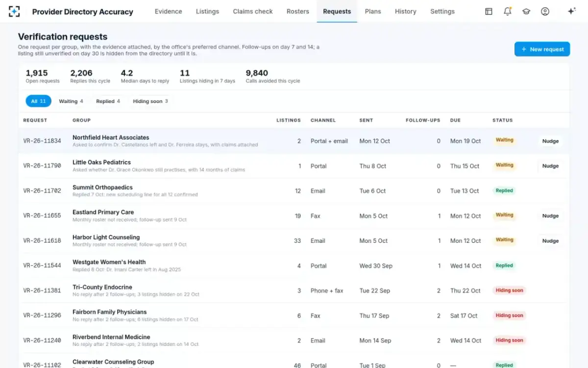Open request VR-26-11702
Viewport: 588px width, 368px height.
(x=42, y=191)
